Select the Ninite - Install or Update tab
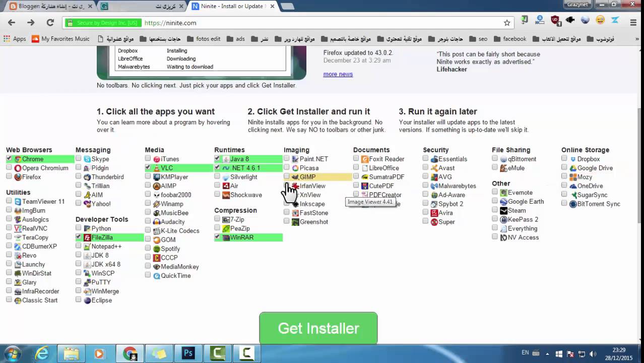The width and height of the screenshot is (644, 363). coord(232,6)
